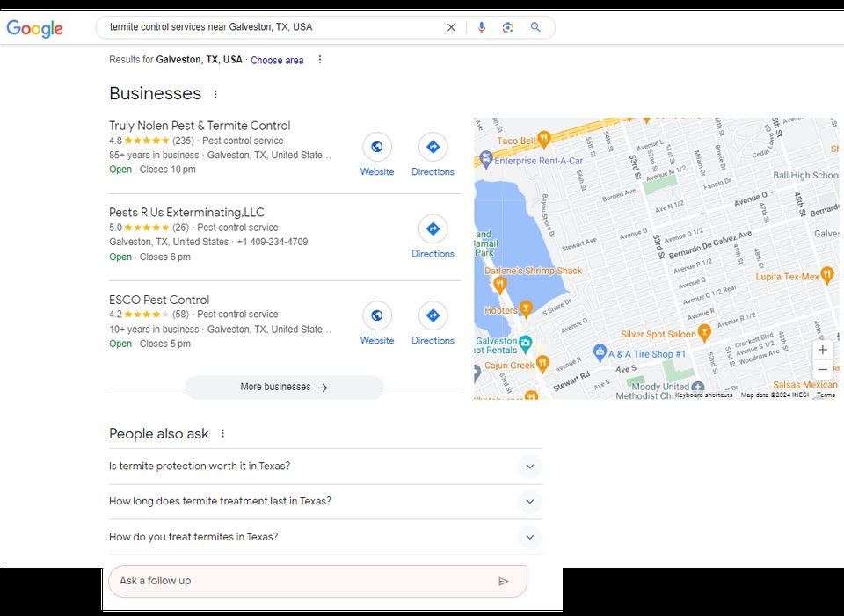Open the Businesses section three-dot menu
The height and width of the screenshot is (616, 844).
point(215,94)
